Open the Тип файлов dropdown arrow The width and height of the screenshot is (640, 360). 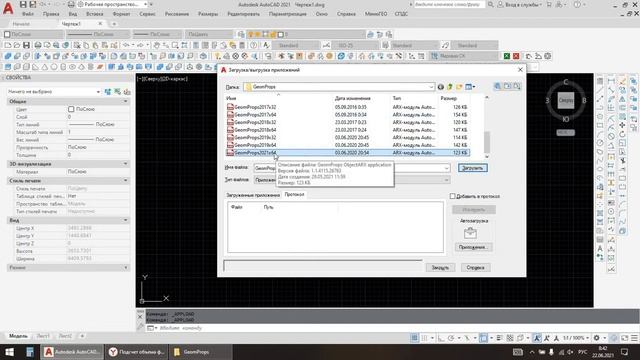446,180
